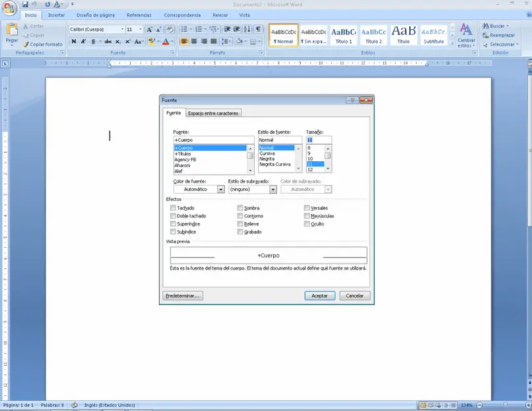Align text left in ribbon
Screen dimensions: 532x411
pos(184,42)
